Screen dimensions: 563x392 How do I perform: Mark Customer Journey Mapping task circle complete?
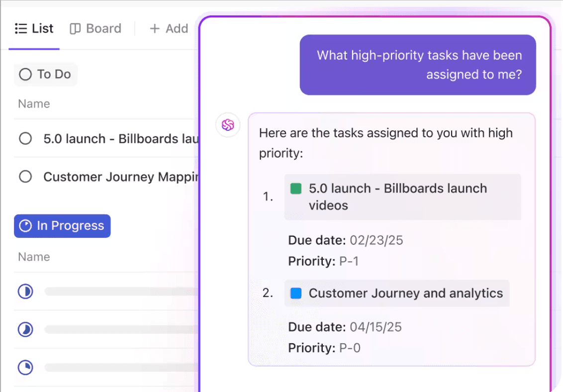click(x=25, y=177)
